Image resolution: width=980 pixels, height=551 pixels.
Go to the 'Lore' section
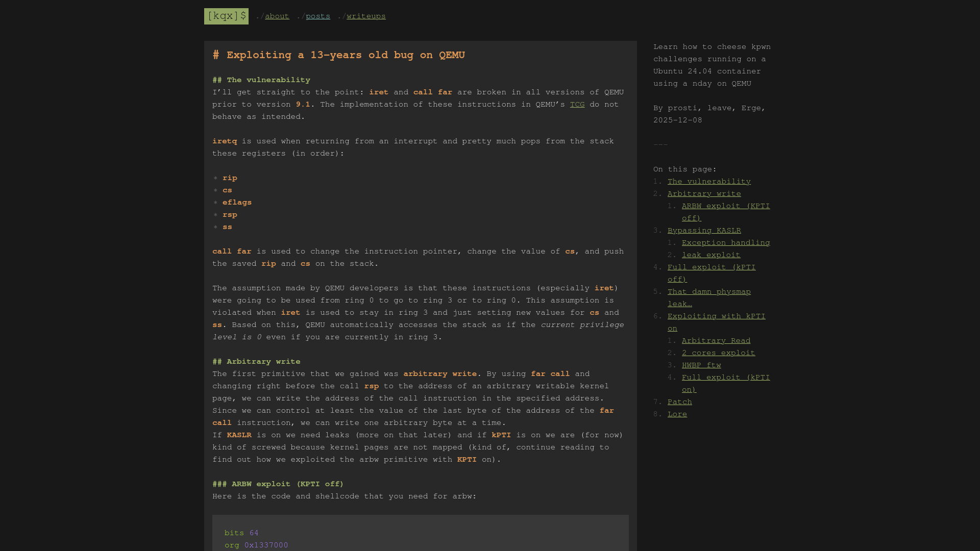point(677,414)
